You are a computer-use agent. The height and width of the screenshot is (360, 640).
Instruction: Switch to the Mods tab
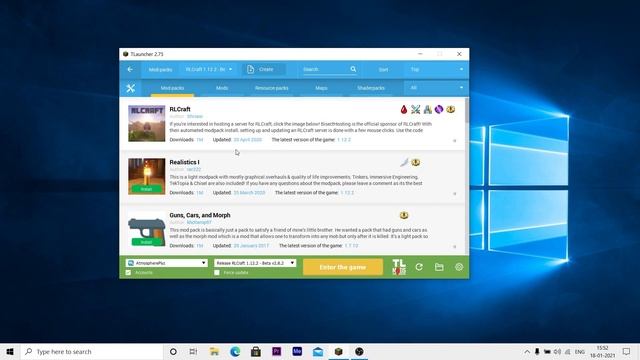(x=222, y=88)
